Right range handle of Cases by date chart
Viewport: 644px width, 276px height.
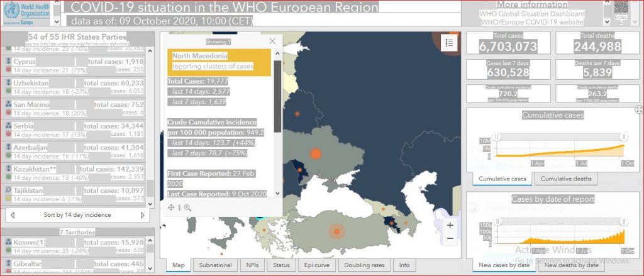[x=624, y=222]
